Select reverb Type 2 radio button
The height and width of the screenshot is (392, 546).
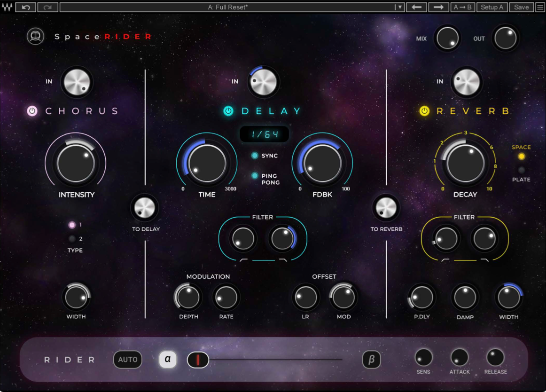[x=73, y=239]
